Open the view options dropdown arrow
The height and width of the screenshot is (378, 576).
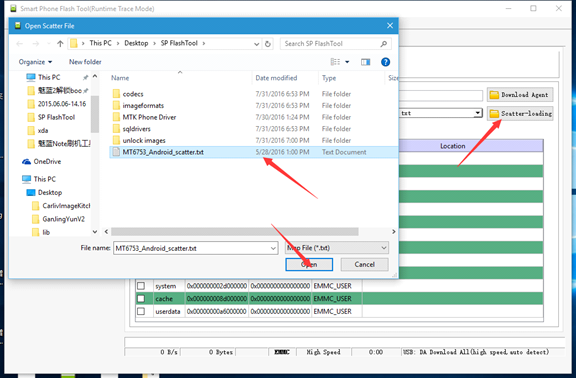pos(347,62)
